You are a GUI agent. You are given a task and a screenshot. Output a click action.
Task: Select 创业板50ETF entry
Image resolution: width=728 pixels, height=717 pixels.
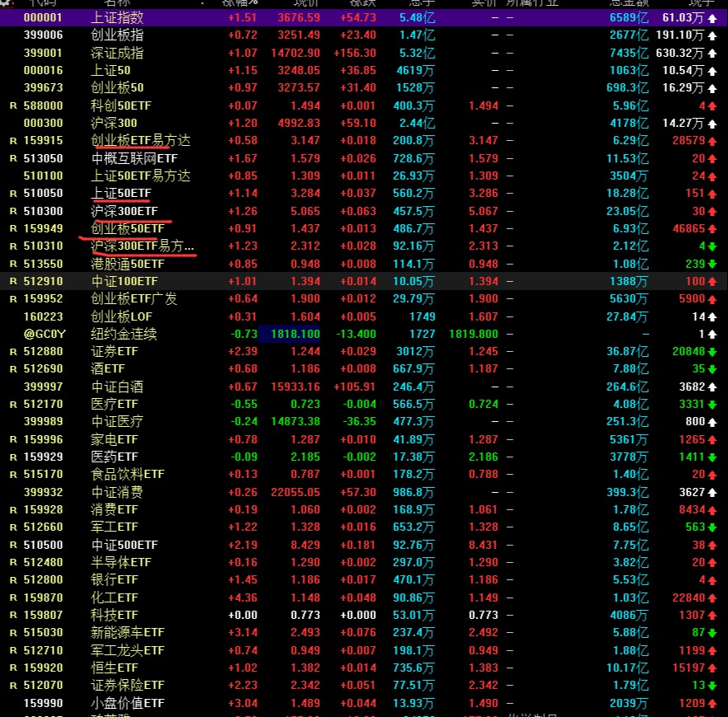point(128,228)
